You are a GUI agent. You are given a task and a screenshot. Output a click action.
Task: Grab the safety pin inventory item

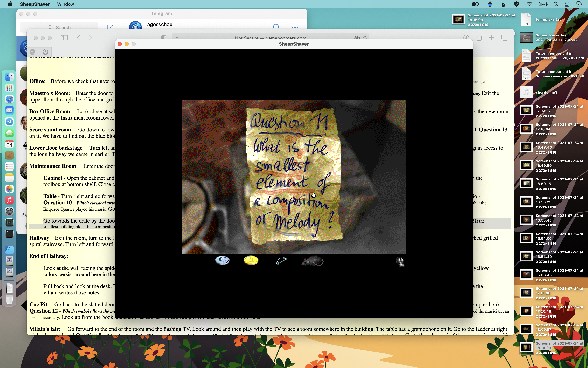pyautogui.click(x=282, y=260)
